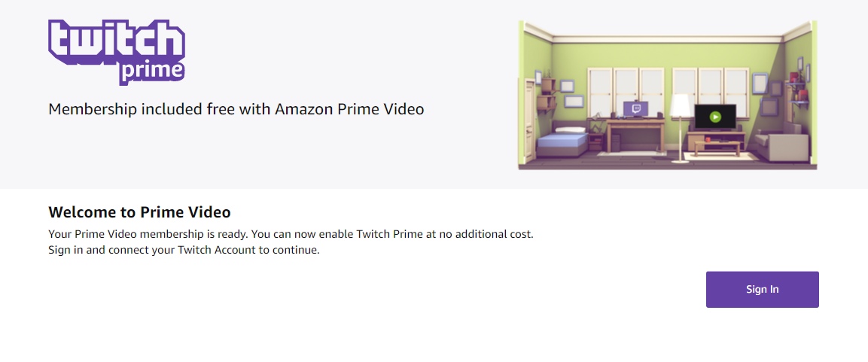
Task: Click the windows above the desk
Action: pos(626,93)
